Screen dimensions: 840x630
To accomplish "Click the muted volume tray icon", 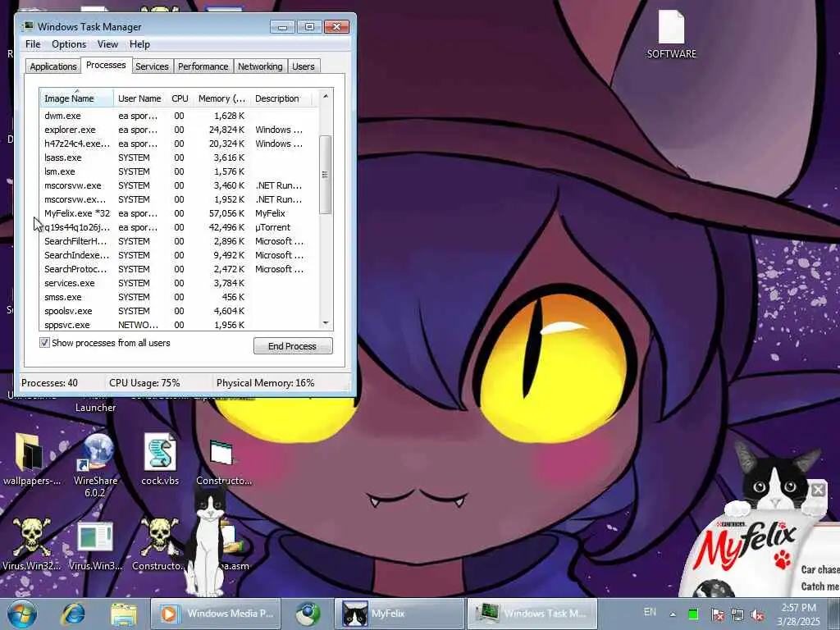I will [757, 614].
